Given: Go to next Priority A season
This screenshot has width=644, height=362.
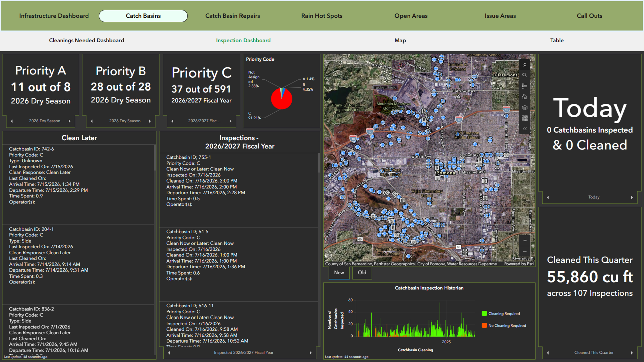Looking at the screenshot, I should click(x=70, y=121).
